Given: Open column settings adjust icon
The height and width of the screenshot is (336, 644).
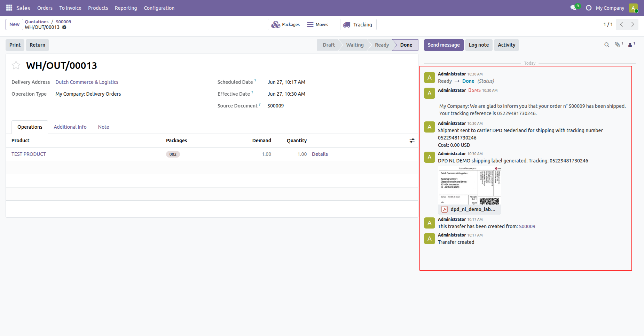Looking at the screenshot, I should click(x=412, y=141).
